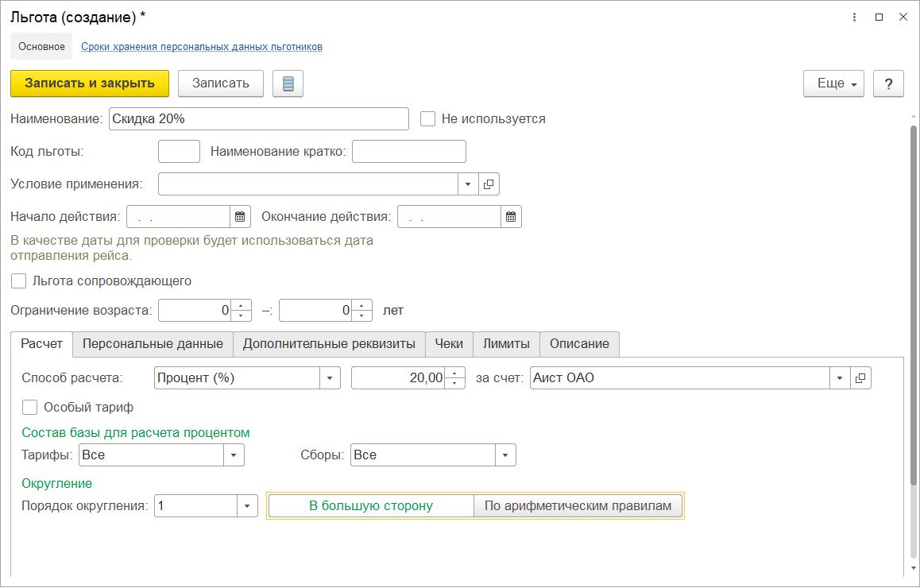Expand the за счет Аист ОАО dropdown

840,378
